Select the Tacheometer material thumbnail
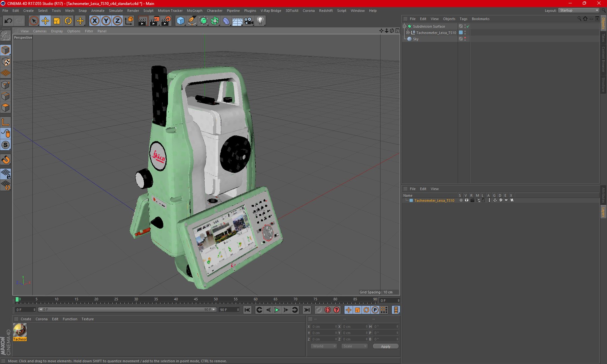607x364 pixels. [20, 332]
